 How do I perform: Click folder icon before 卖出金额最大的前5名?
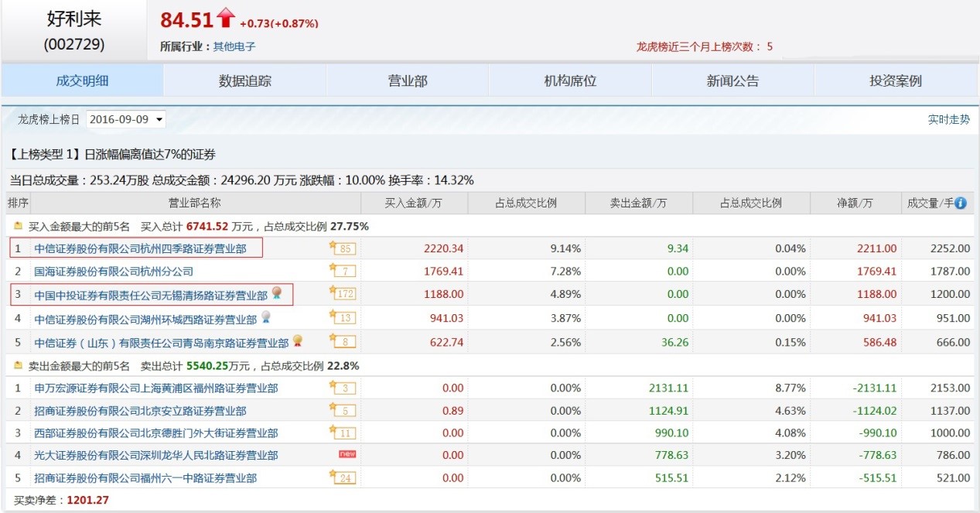click(18, 365)
